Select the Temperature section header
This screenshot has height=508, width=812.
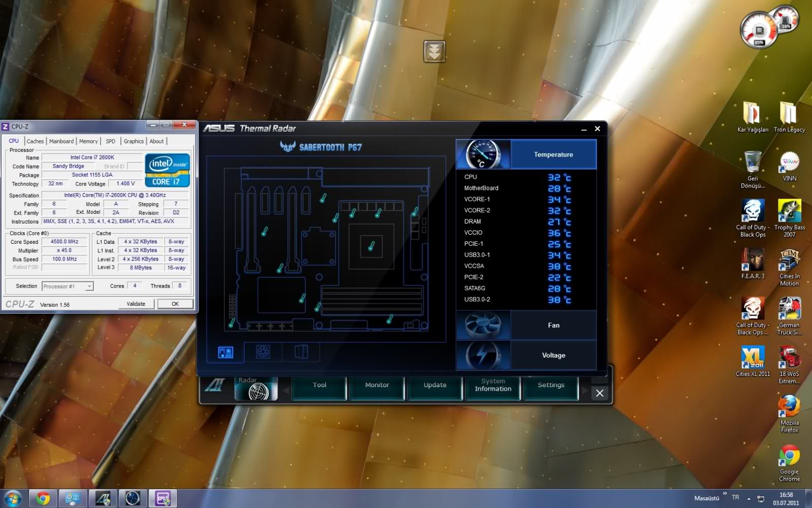[553, 154]
